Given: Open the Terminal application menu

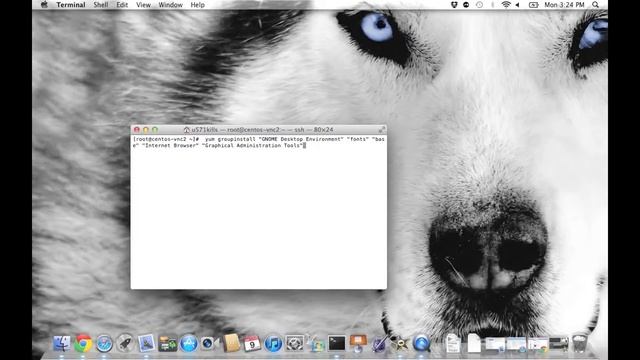Looking at the screenshot, I should (x=71, y=5).
